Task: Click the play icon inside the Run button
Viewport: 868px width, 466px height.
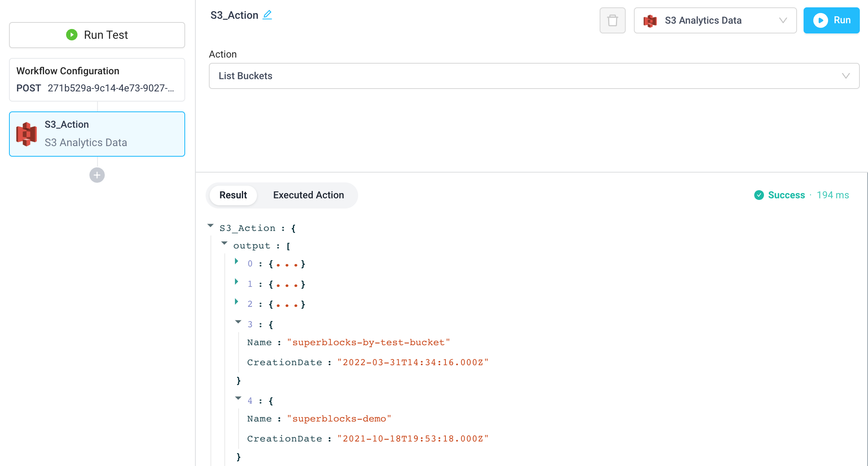Action: click(x=820, y=20)
